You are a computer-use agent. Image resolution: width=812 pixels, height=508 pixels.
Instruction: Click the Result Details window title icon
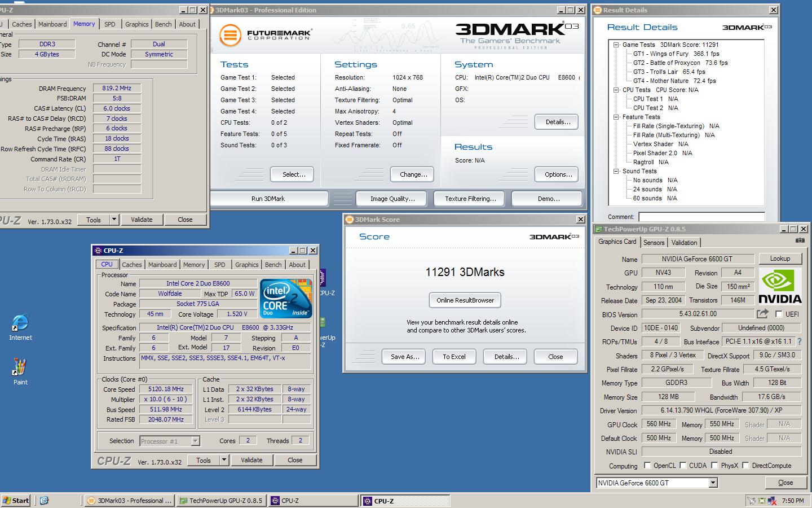598,10
